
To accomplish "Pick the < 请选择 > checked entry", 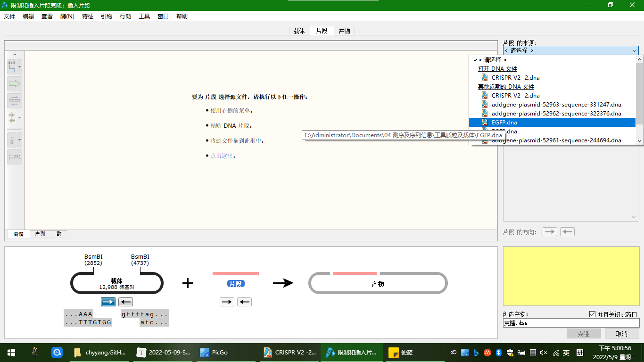I will [x=553, y=60].
